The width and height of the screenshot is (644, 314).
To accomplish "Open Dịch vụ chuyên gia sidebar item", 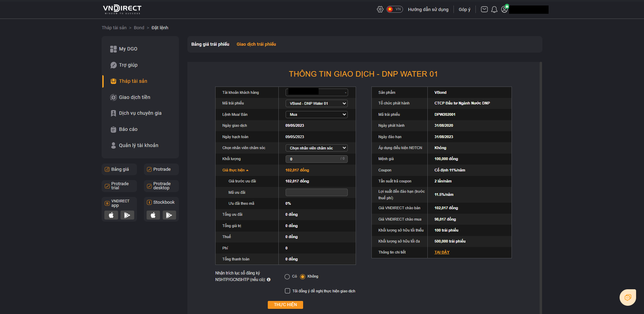I will tap(140, 113).
